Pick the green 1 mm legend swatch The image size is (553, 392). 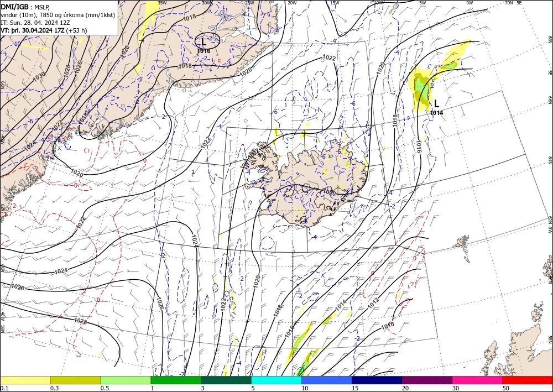tap(176, 380)
